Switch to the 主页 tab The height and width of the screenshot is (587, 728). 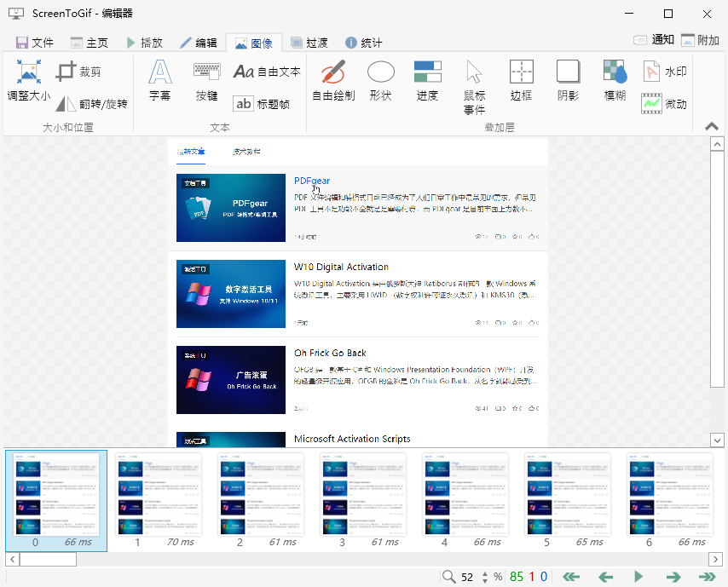point(90,43)
